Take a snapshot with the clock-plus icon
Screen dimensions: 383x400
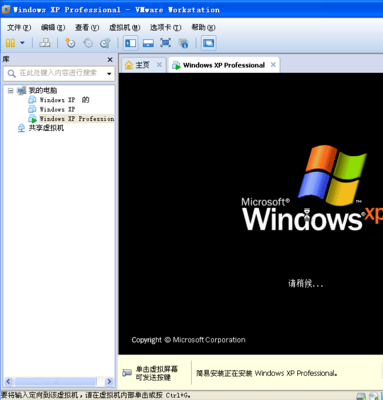coord(70,43)
